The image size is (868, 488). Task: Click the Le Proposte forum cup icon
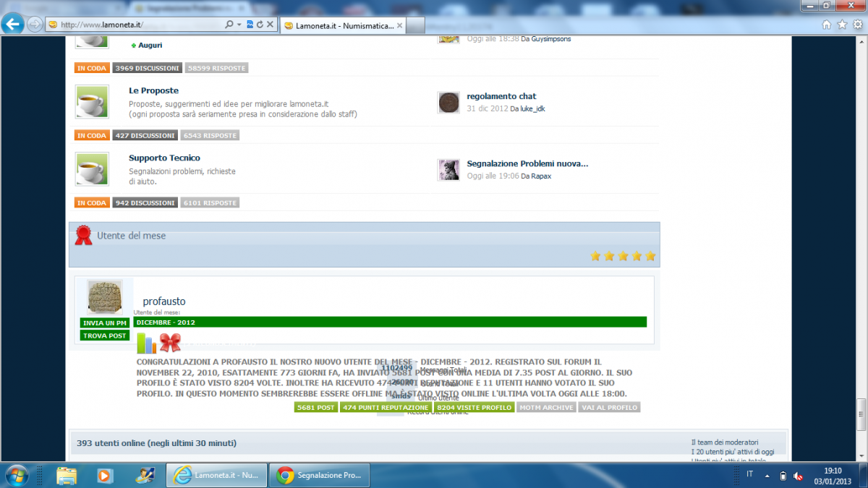point(92,102)
